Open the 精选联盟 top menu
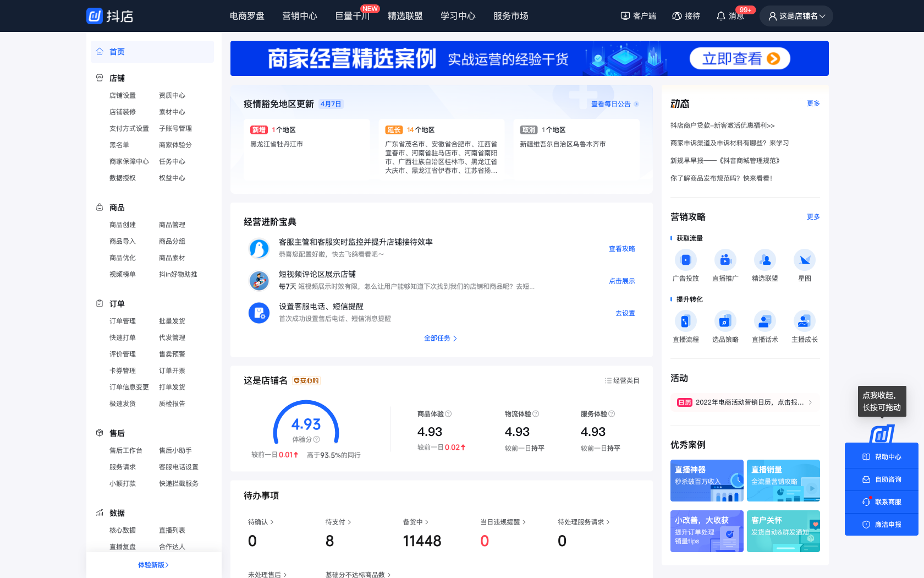Viewport: 924px width, 578px height. [405, 16]
